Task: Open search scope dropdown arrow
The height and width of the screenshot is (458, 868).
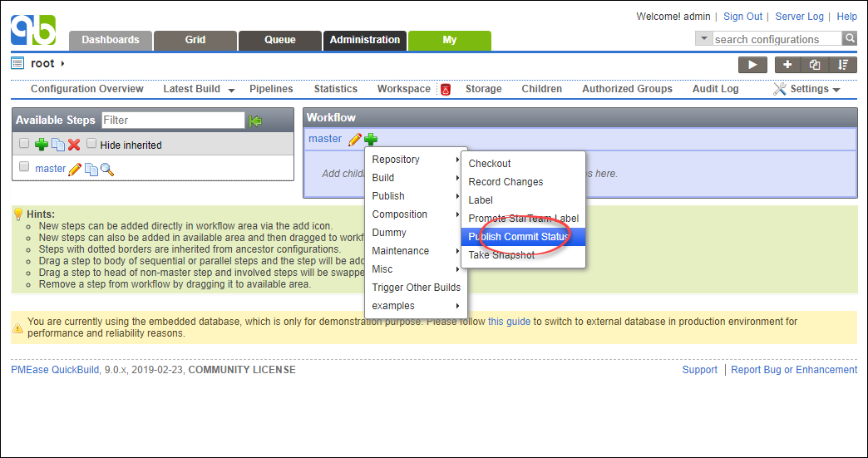Action: (x=703, y=38)
